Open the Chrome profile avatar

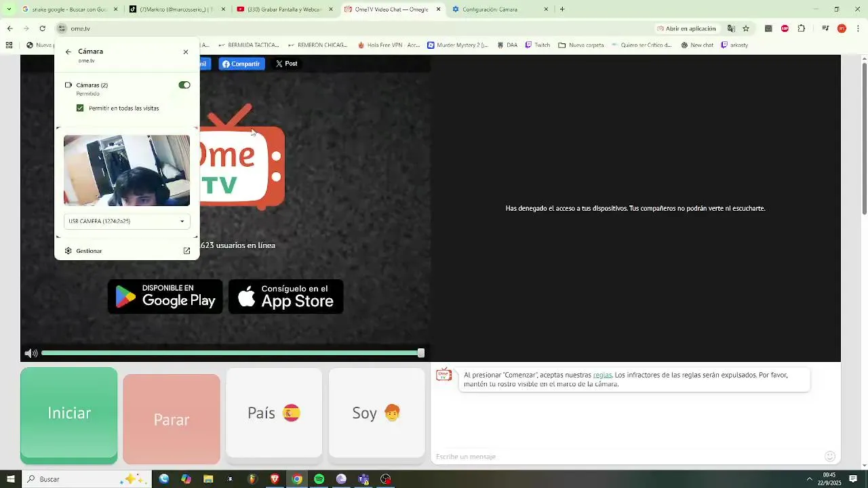(x=842, y=28)
